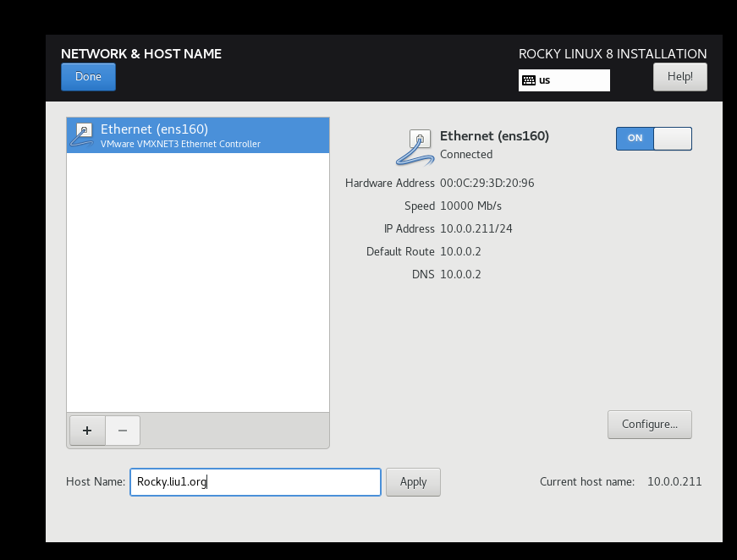Click the us keyboard layout indicator
The width and height of the screenshot is (737, 560).
point(564,80)
